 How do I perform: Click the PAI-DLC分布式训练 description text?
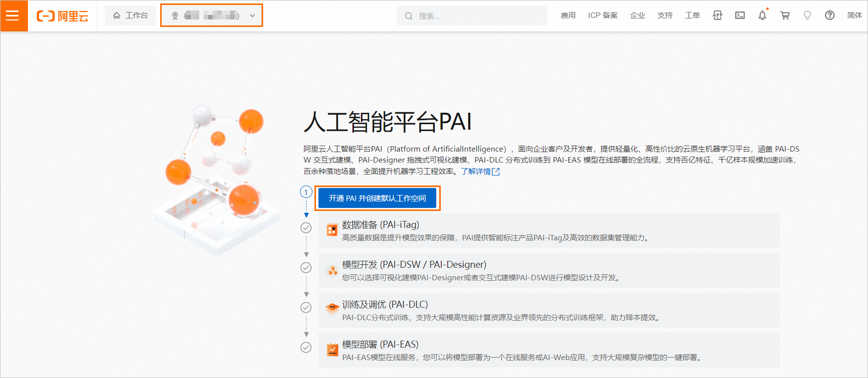coord(502,318)
